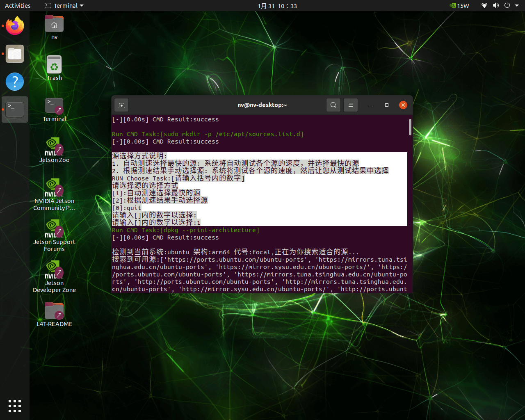Open Firefox from the dock

coord(15,26)
